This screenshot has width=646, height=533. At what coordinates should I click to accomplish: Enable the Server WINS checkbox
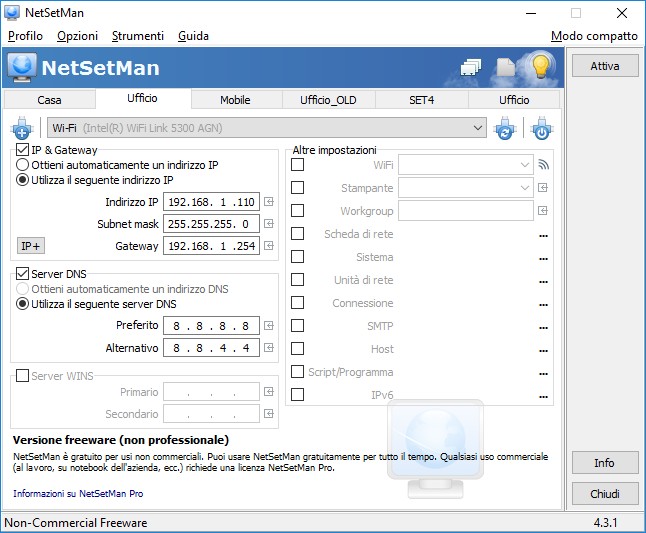22,376
